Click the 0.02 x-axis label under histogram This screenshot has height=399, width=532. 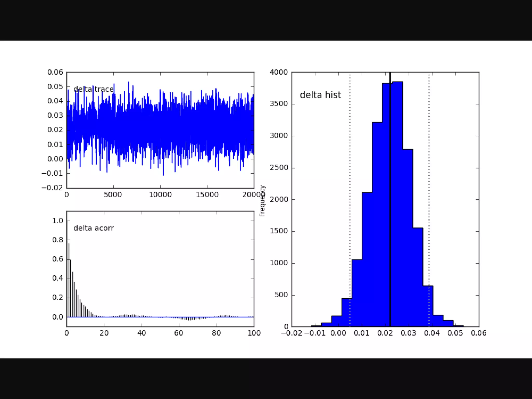click(x=385, y=333)
